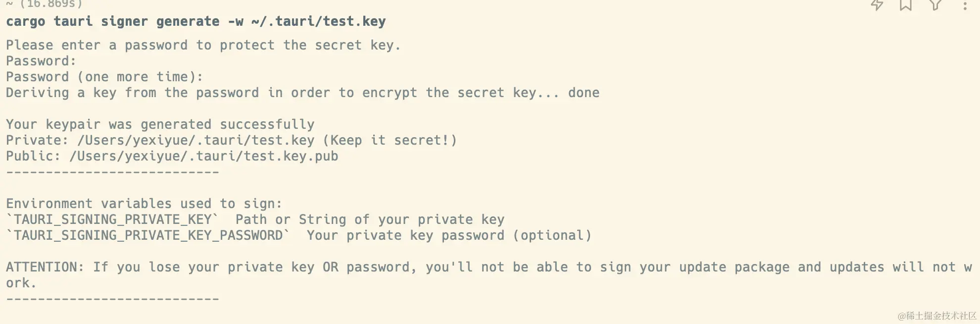Image resolution: width=980 pixels, height=324 pixels.
Task: Click the "Environment variables used to sign:" line
Action: (x=144, y=204)
